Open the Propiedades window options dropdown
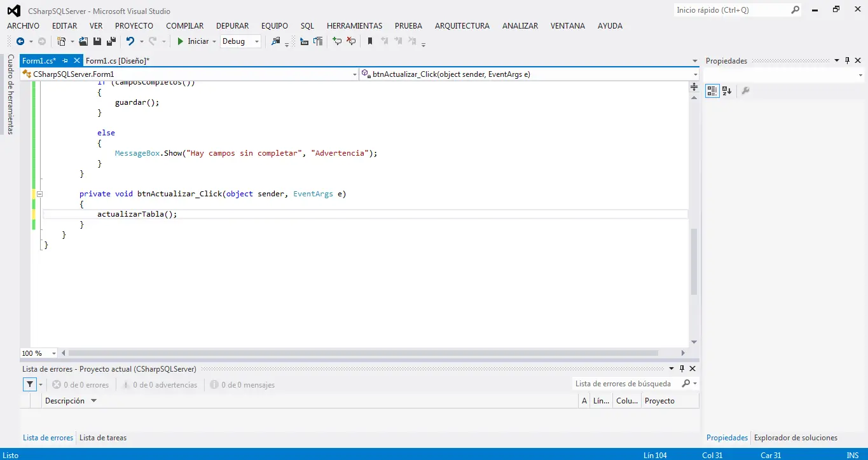Viewport: 868px width, 460px height. pos(837,60)
